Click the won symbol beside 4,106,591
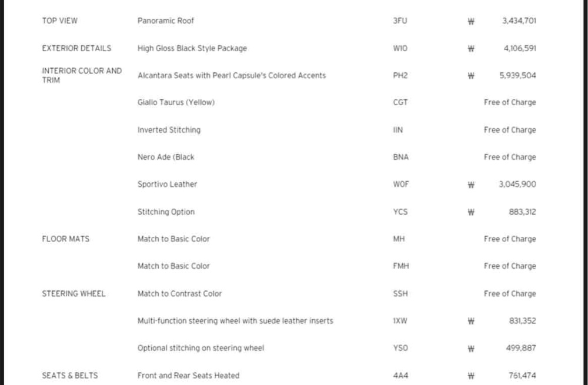 click(471, 49)
